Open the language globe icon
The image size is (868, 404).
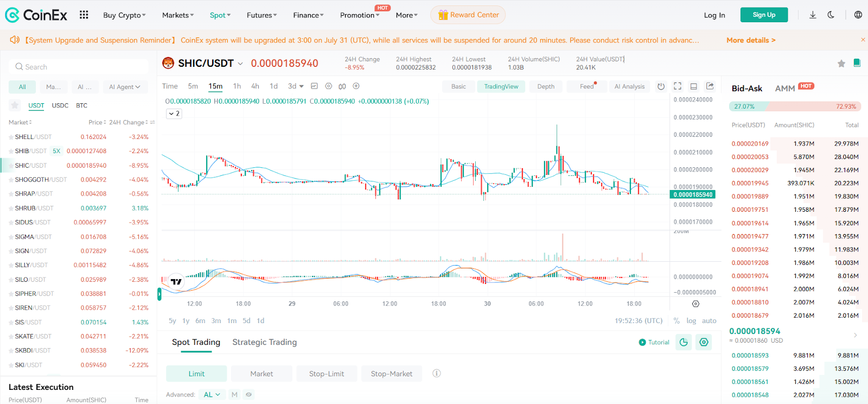[858, 15]
